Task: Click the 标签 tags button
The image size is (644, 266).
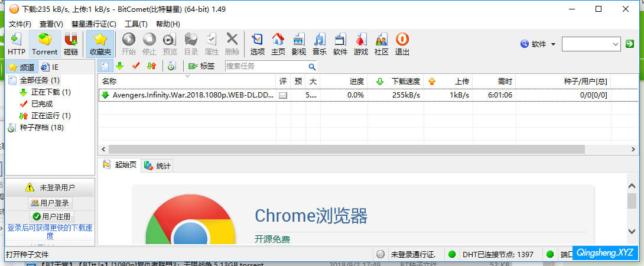Action: 201,66
